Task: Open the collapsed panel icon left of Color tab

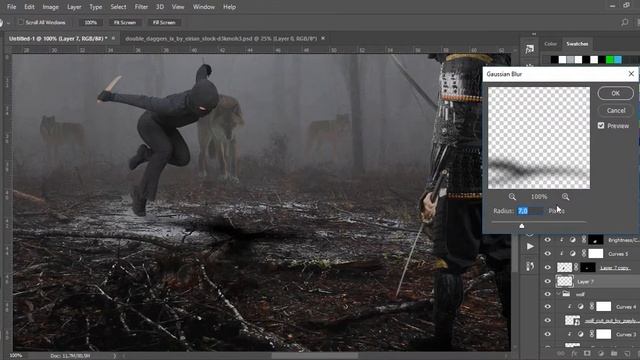Action: pyautogui.click(x=530, y=49)
